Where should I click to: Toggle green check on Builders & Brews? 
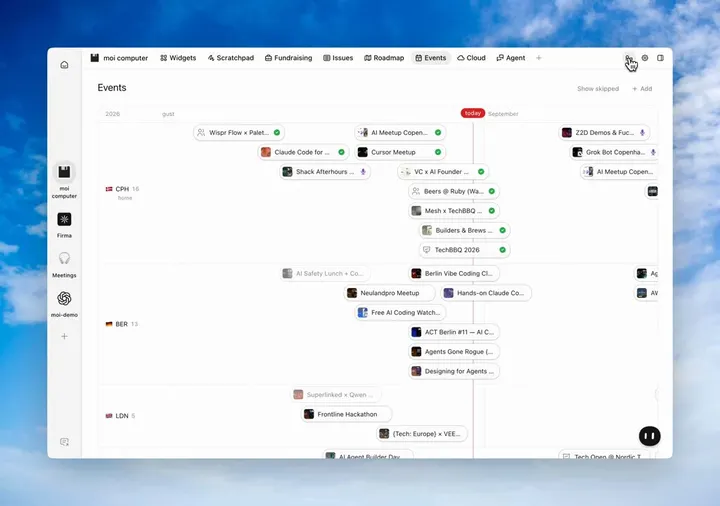pyautogui.click(x=502, y=231)
